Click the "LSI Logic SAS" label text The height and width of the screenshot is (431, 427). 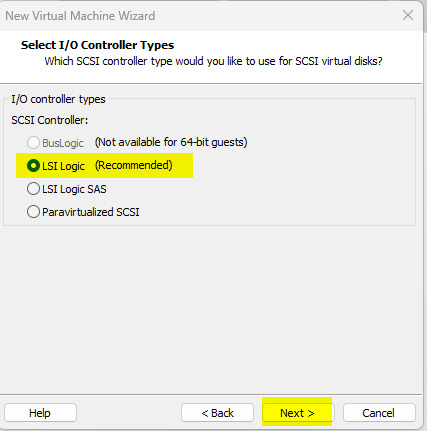(x=74, y=189)
